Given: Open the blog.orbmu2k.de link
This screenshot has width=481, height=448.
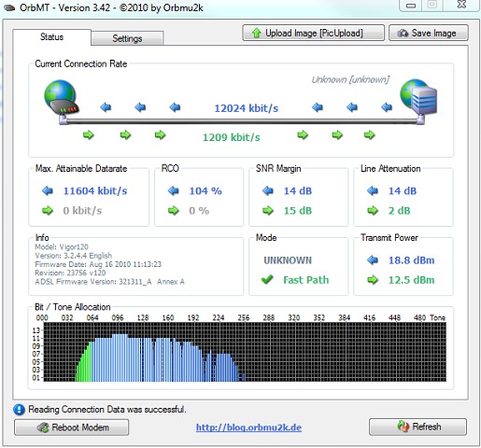Looking at the screenshot, I should click(x=248, y=427).
